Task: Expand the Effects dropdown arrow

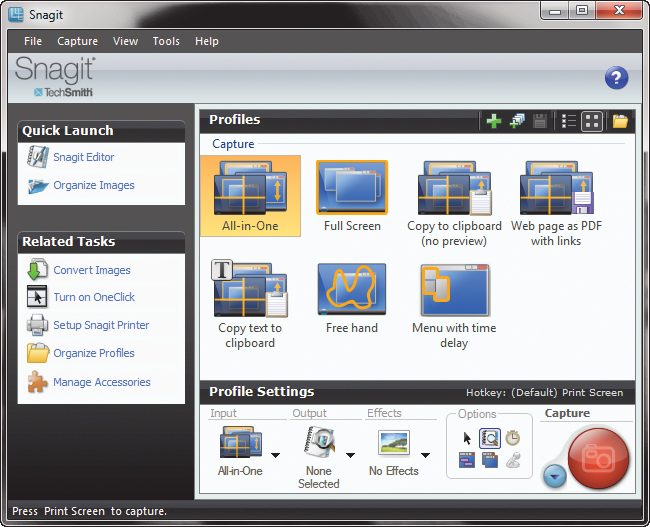Action: point(425,455)
